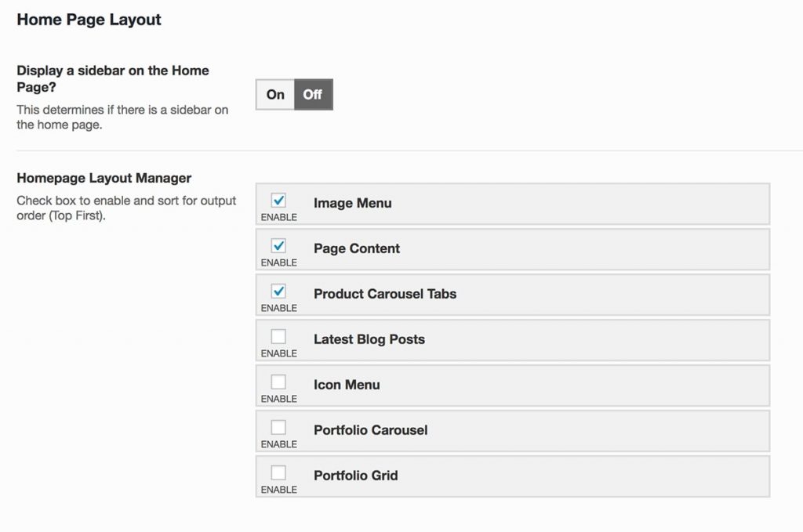Image resolution: width=803 pixels, height=532 pixels.
Task: Enable the Icon Menu checkbox
Action: pos(278,382)
